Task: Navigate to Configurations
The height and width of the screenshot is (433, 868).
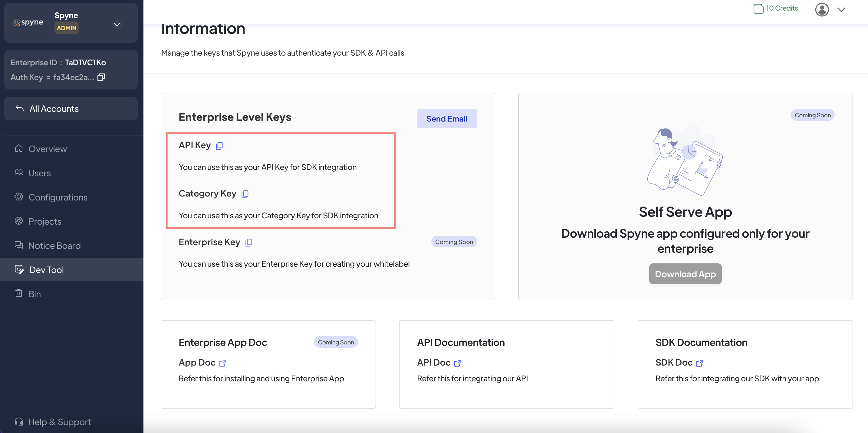Action: (x=58, y=197)
